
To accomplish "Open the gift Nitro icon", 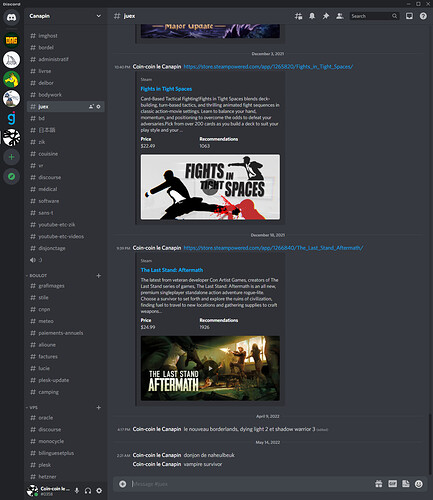I will point(379,484).
